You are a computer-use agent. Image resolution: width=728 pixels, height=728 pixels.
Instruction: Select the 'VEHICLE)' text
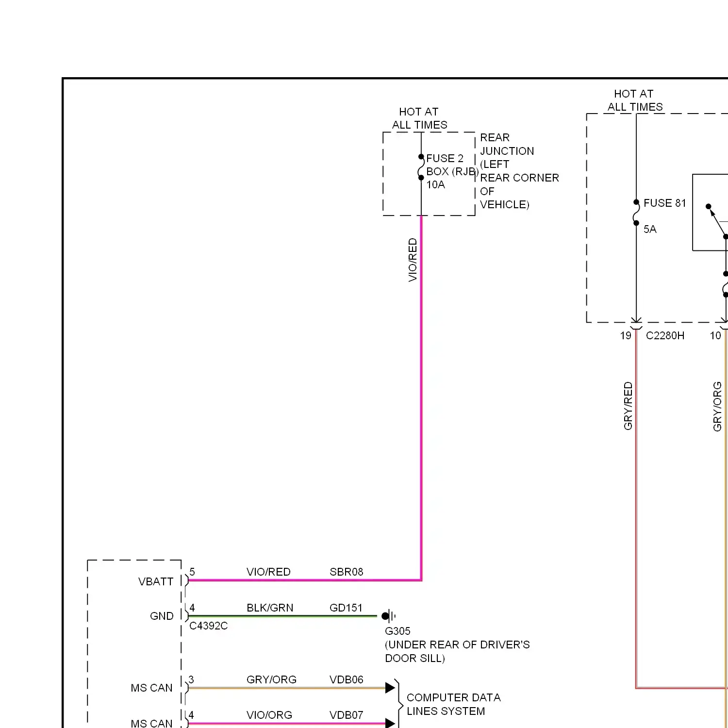coord(504,204)
